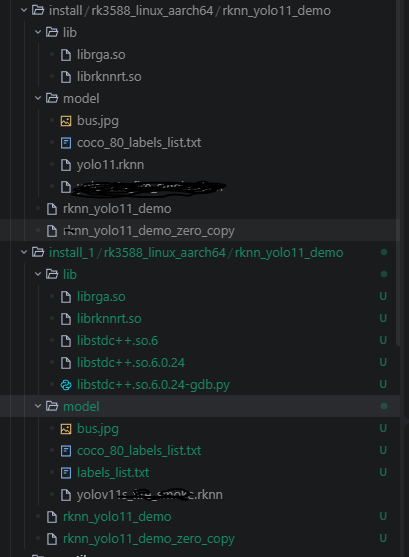
Task: Click the file icon of libstdc++.so.6
Action: (x=66, y=341)
